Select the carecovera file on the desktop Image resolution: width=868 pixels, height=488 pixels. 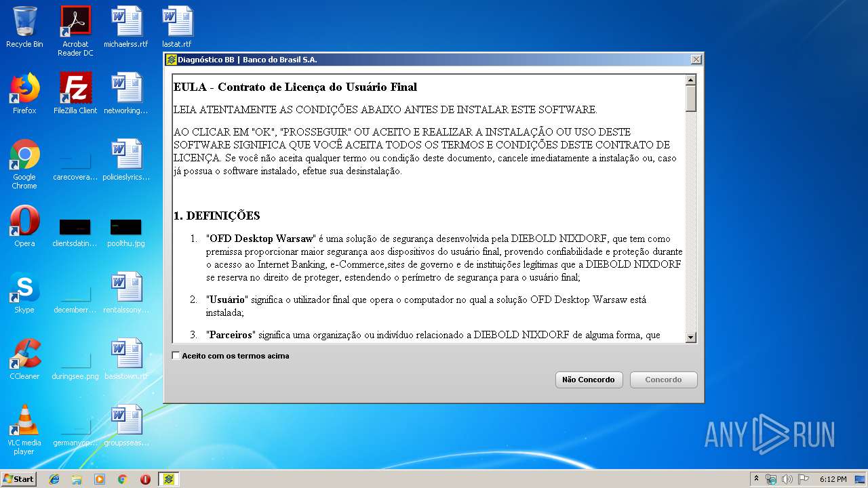click(75, 164)
